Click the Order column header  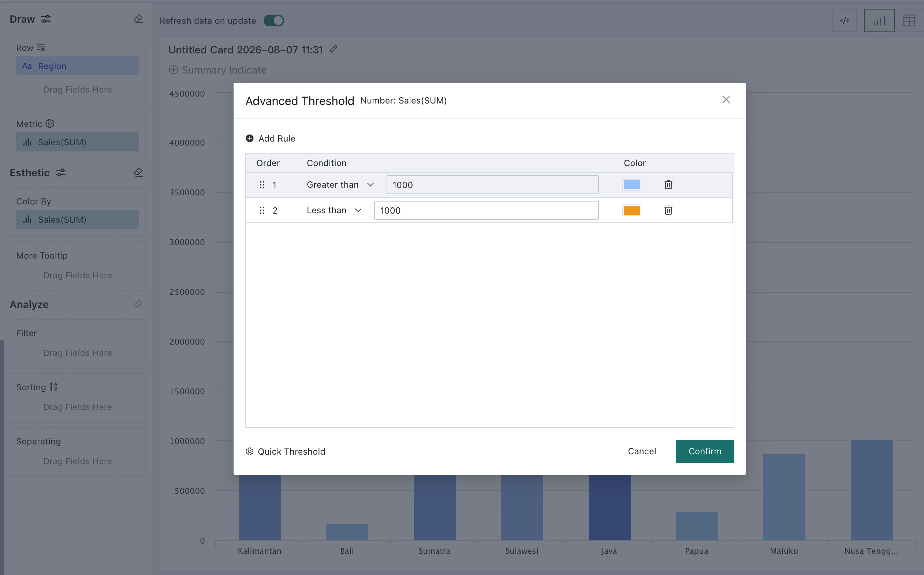tap(268, 163)
